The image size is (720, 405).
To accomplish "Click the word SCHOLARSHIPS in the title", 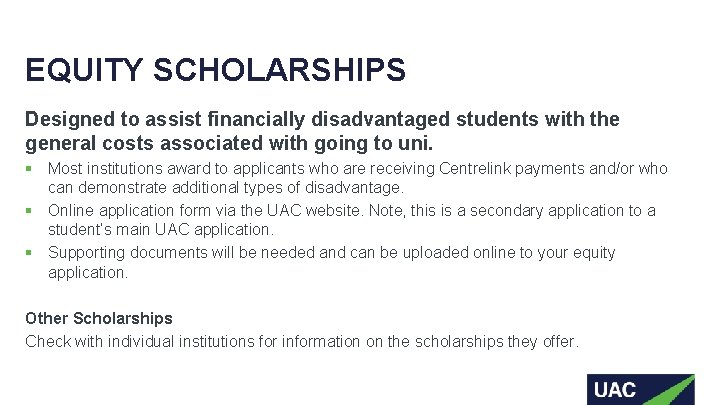I will [x=280, y=71].
